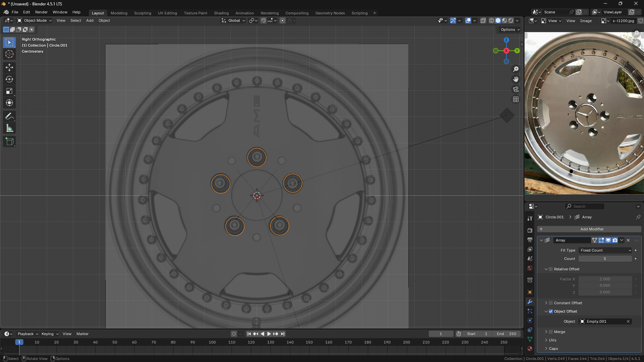Screen dimensions: 644x362
Task: Open the Physics properties tab
Action: (530, 320)
